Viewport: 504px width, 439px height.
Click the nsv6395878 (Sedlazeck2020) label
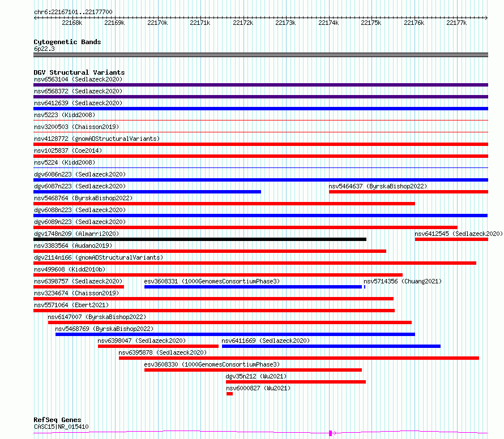(163, 352)
